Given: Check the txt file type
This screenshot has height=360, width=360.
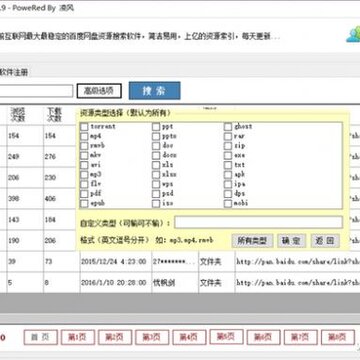Looking at the screenshot, I should point(228,165).
